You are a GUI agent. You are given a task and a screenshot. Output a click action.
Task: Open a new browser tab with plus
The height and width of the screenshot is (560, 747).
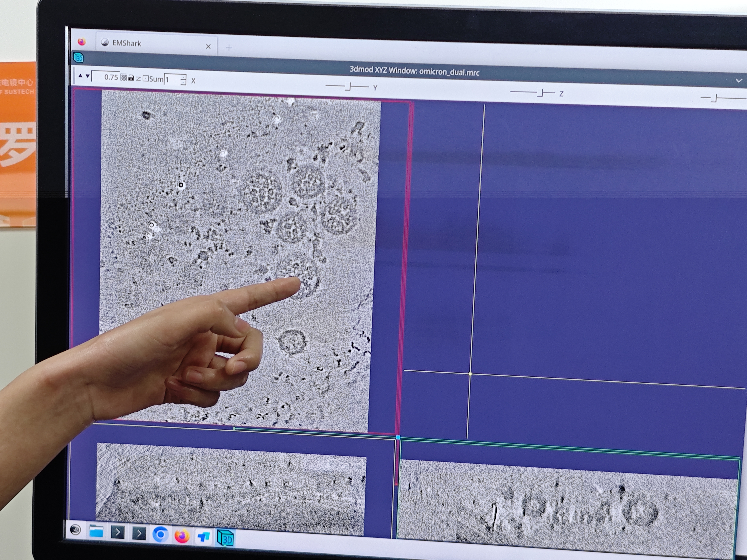click(x=229, y=48)
